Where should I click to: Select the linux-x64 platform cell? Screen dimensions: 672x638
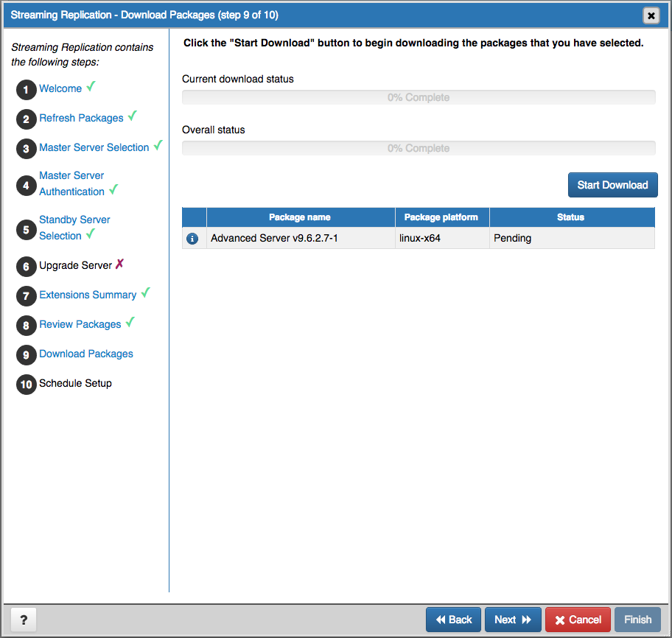[x=442, y=238]
